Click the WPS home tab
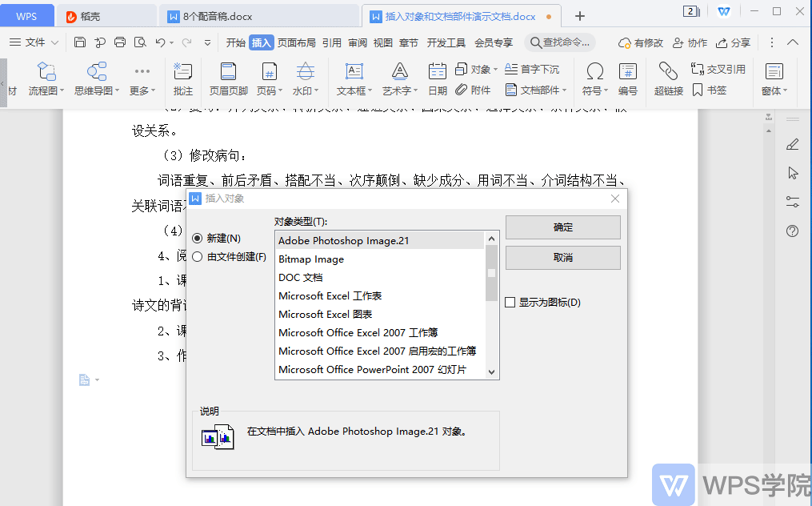This screenshot has height=506, width=812. (x=26, y=16)
